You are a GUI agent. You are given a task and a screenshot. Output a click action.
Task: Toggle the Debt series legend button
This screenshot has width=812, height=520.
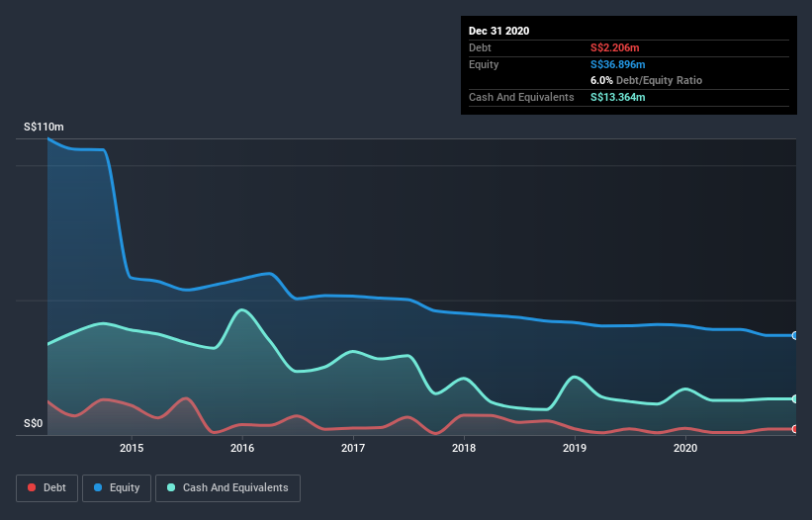point(47,488)
